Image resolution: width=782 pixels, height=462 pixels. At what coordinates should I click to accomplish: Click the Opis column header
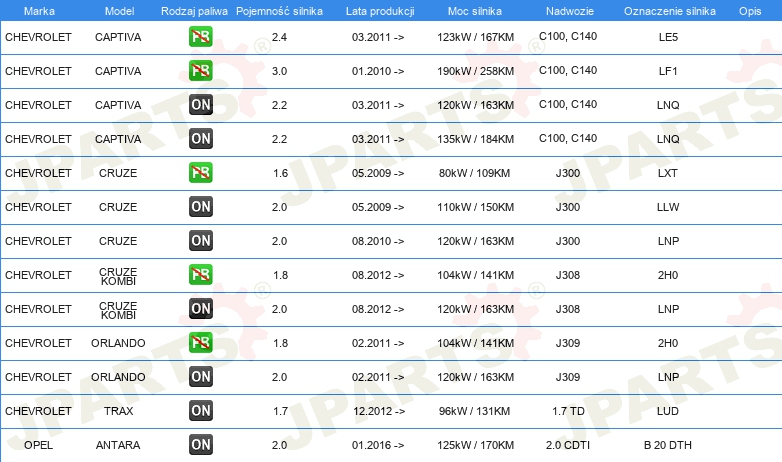(750, 11)
